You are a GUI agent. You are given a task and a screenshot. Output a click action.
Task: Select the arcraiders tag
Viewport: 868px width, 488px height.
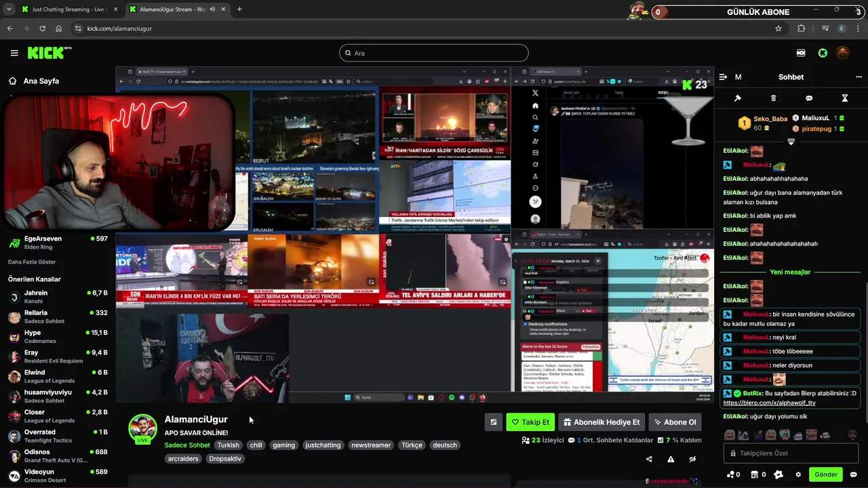(x=183, y=459)
